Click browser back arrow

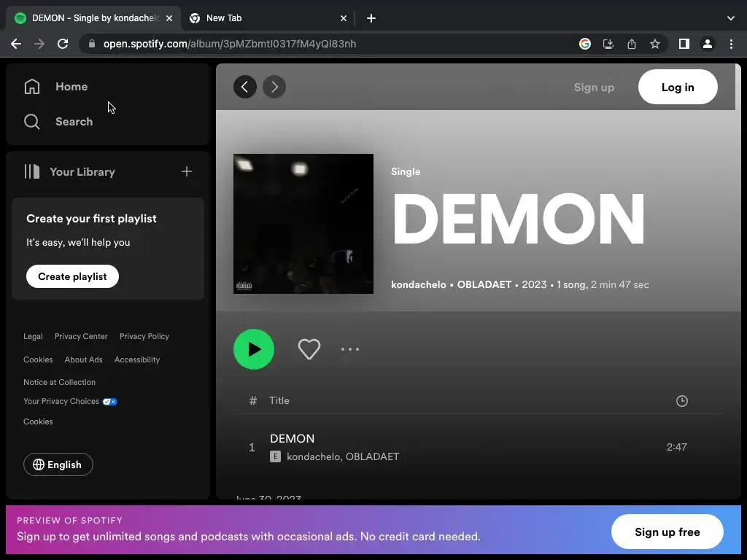coord(16,44)
